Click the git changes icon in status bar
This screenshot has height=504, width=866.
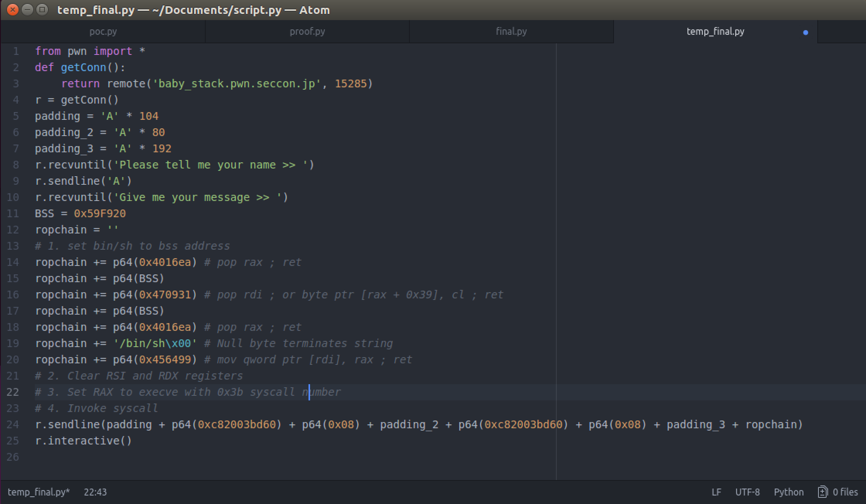822,492
